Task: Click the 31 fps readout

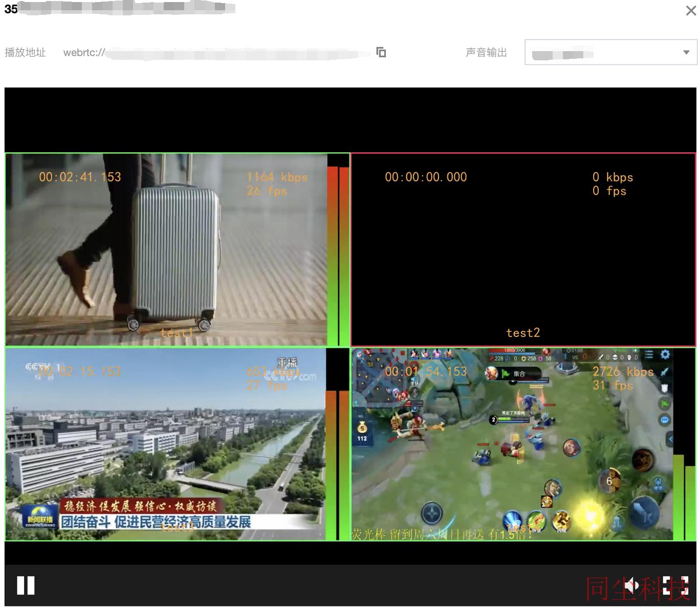Action: [612, 385]
